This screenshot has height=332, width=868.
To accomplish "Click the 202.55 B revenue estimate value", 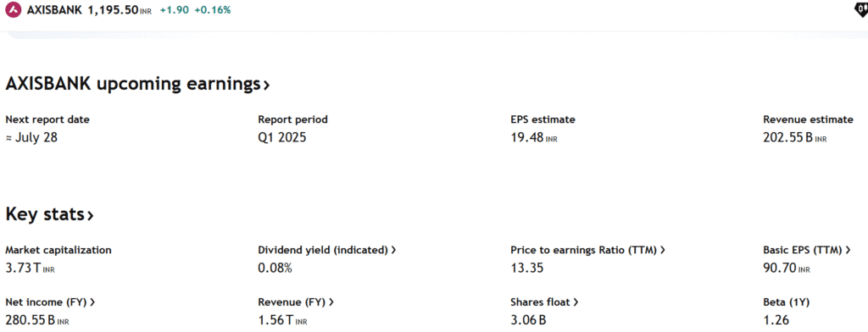I will (795, 138).
